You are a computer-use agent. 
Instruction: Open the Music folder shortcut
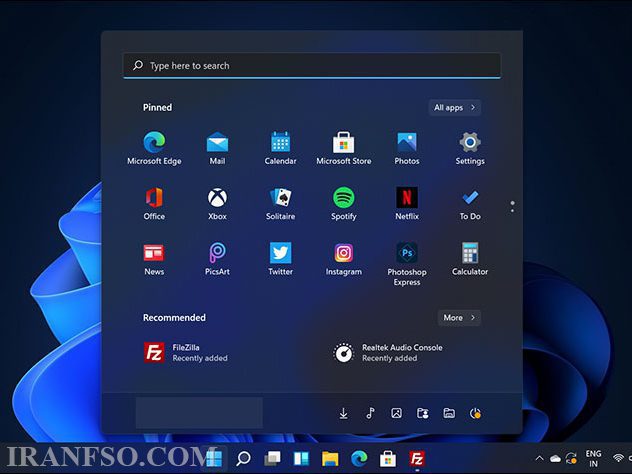pos(370,413)
